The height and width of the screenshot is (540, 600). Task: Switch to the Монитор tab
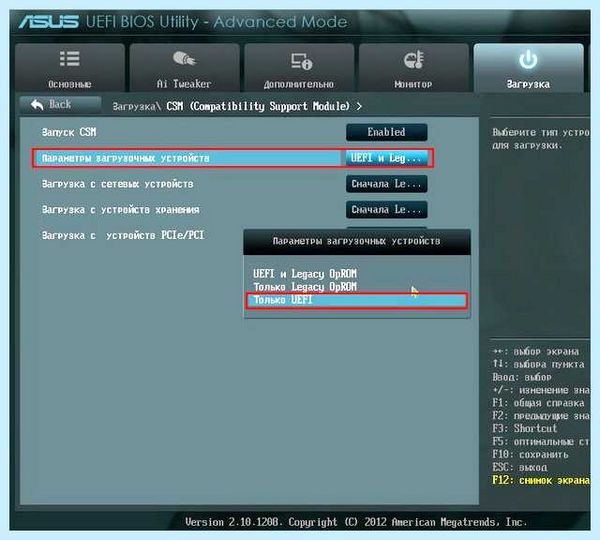point(414,68)
